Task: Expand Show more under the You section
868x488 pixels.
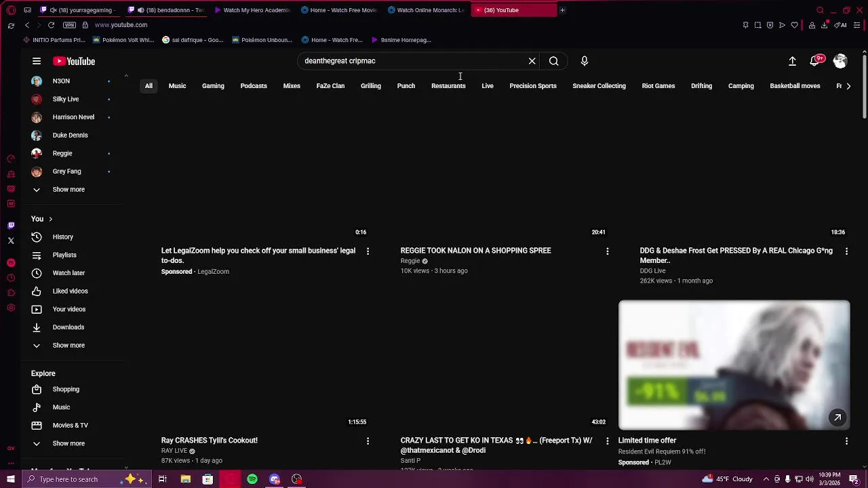Action: pyautogui.click(x=71, y=345)
